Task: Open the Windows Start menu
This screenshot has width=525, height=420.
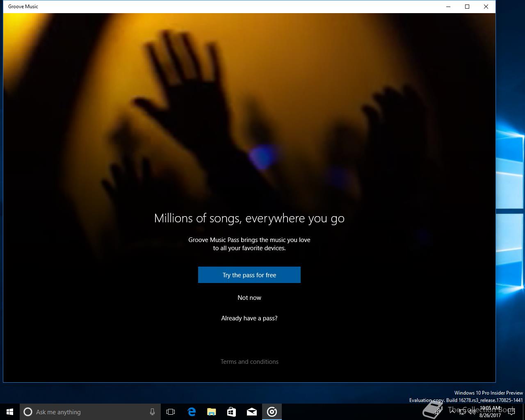Action: tap(10, 412)
